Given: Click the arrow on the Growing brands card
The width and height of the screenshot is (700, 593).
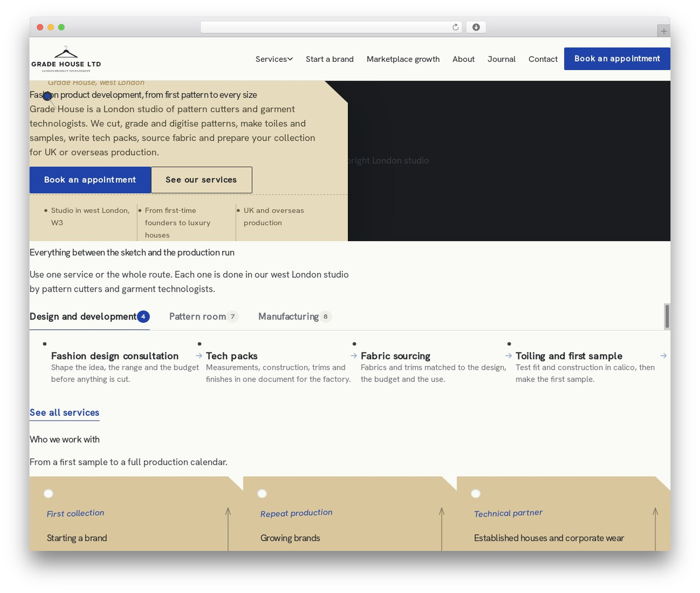Looking at the screenshot, I should click(x=442, y=528).
